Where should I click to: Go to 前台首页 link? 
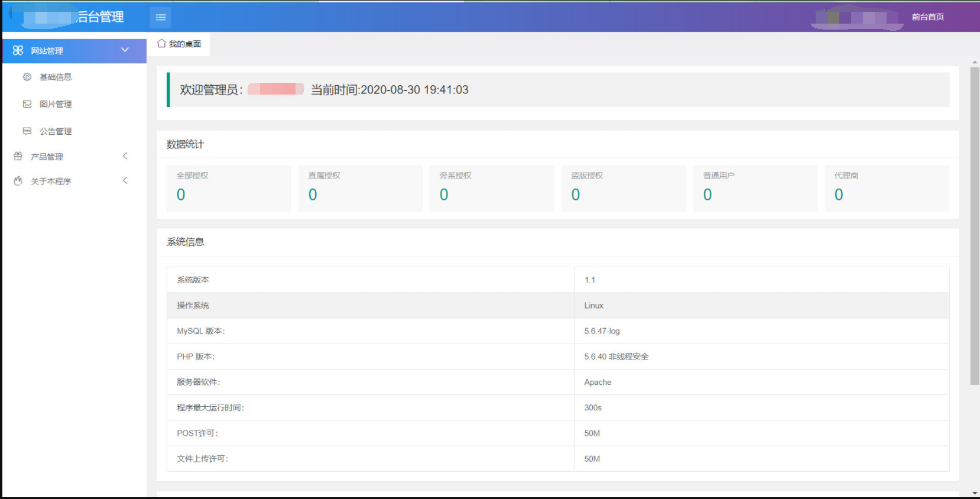point(927,17)
